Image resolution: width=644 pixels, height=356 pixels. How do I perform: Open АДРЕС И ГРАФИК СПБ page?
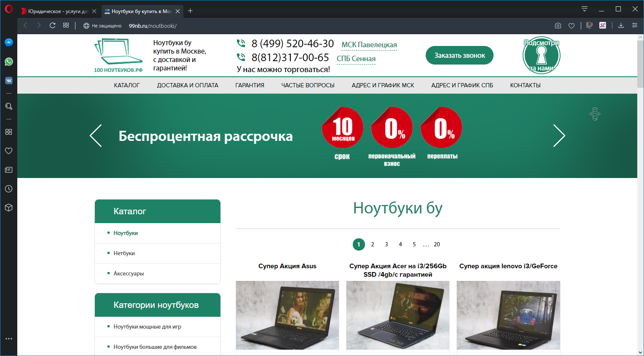[x=462, y=85]
